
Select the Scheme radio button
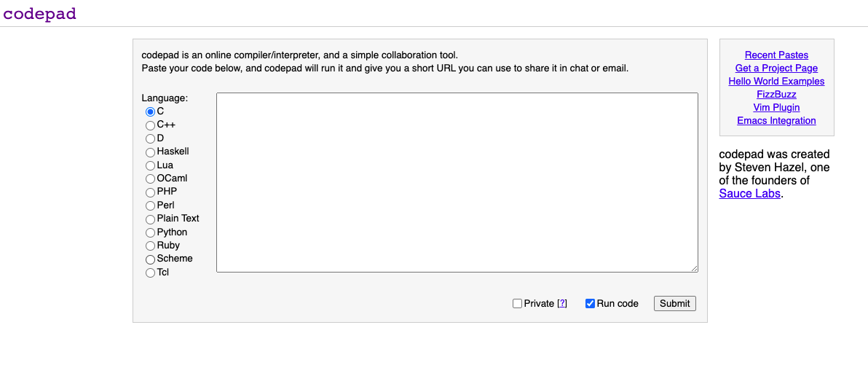click(x=150, y=259)
